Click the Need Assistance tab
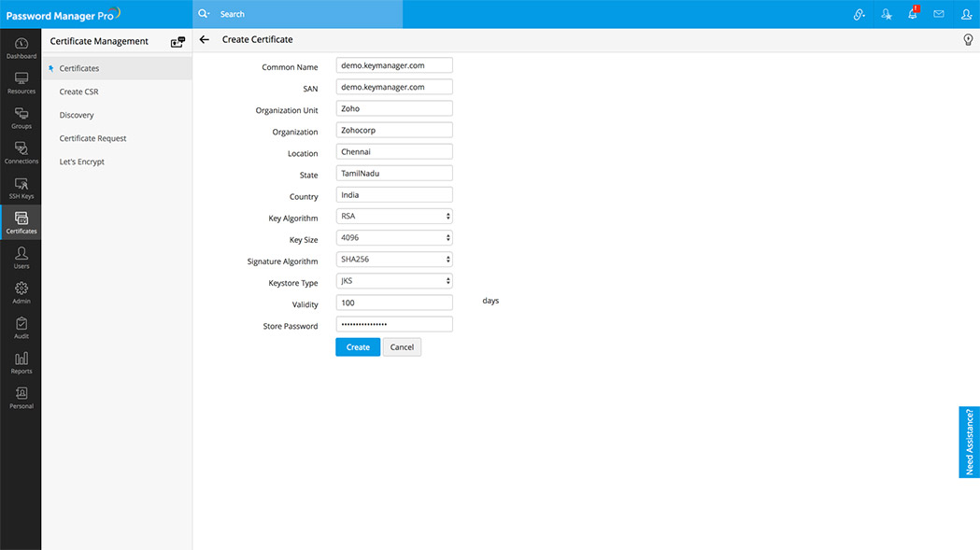 [969, 442]
